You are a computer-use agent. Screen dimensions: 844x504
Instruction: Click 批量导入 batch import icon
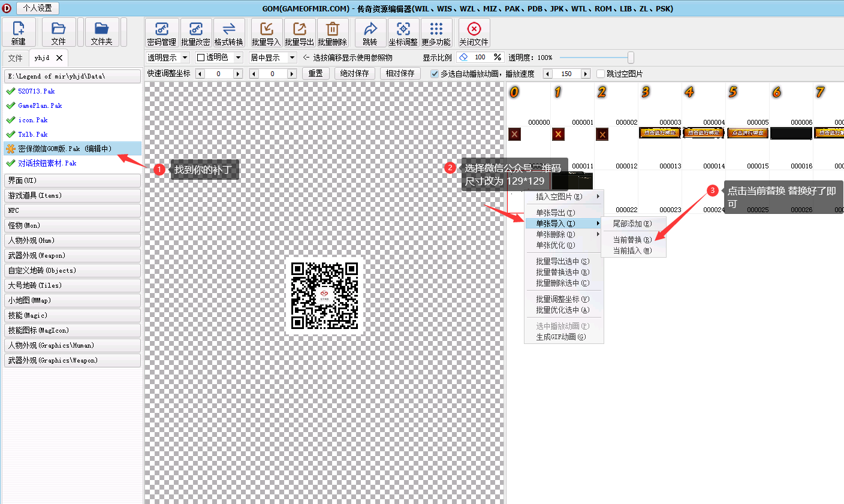tap(266, 32)
